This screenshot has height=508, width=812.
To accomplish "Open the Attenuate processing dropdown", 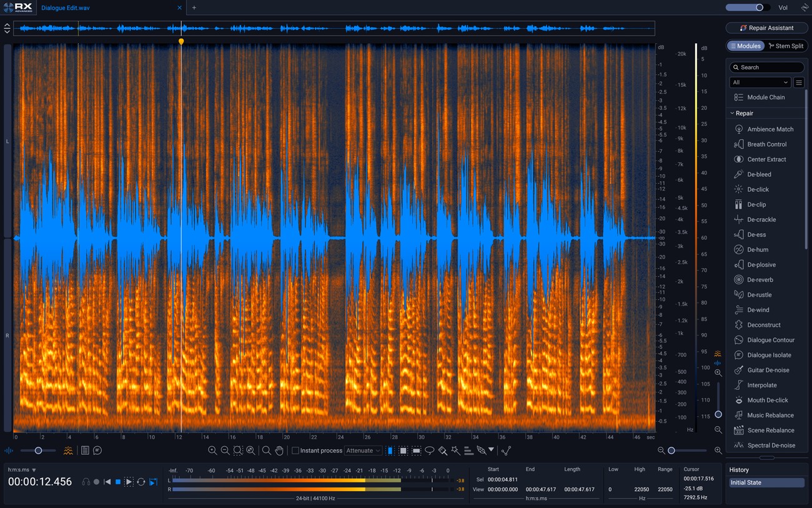I will (x=363, y=450).
